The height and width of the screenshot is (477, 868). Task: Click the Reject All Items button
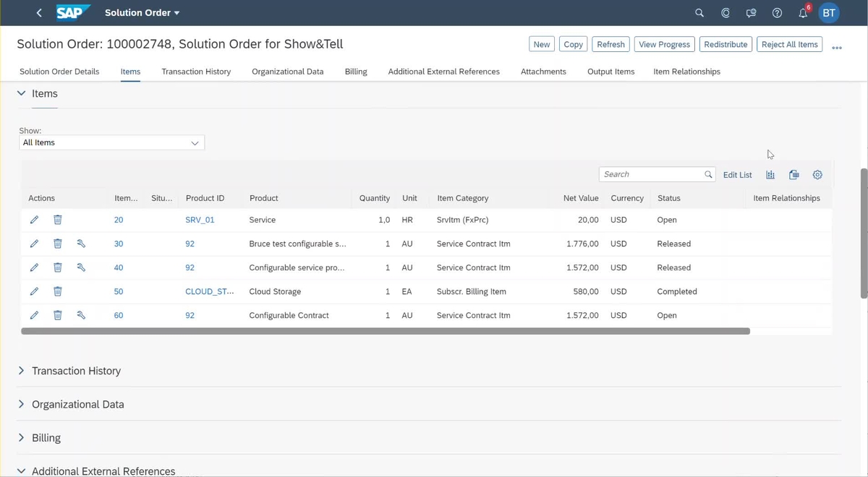pyautogui.click(x=789, y=44)
